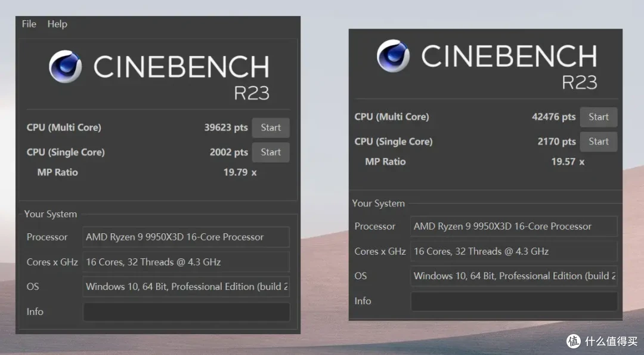The width and height of the screenshot is (644, 355).
Task: Click the empty Info field in left window
Action: click(186, 312)
